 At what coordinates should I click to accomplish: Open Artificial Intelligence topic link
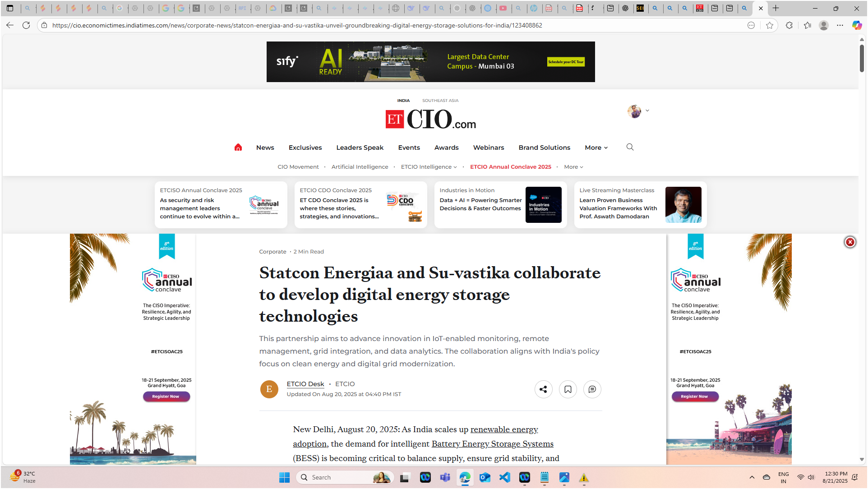[360, 167]
